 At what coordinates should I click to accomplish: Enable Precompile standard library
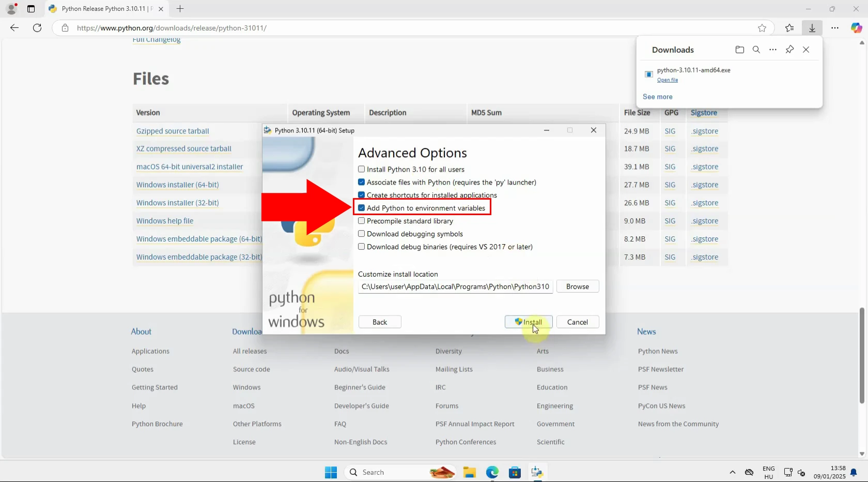[362, 221]
